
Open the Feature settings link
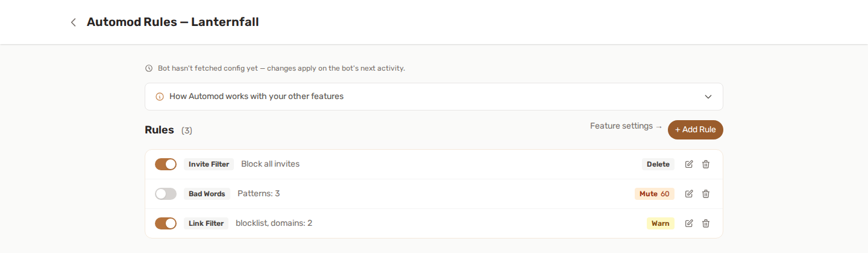pyautogui.click(x=626, y=126)
